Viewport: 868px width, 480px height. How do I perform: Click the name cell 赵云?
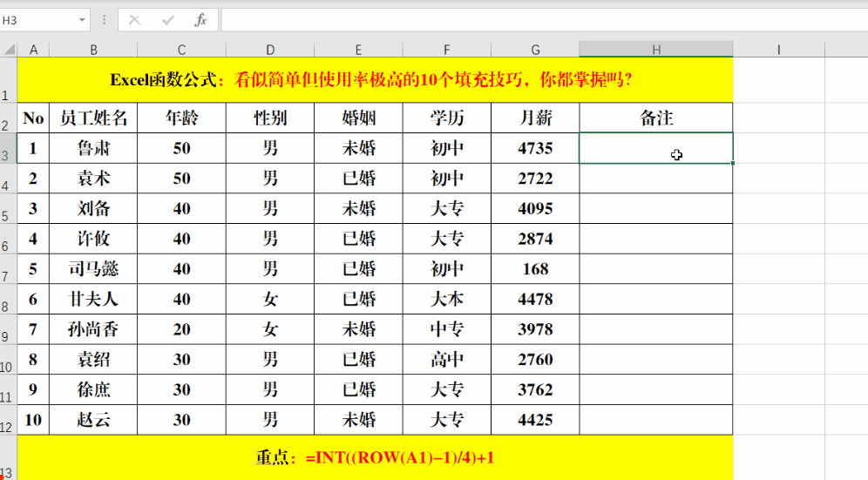(93, 420)
